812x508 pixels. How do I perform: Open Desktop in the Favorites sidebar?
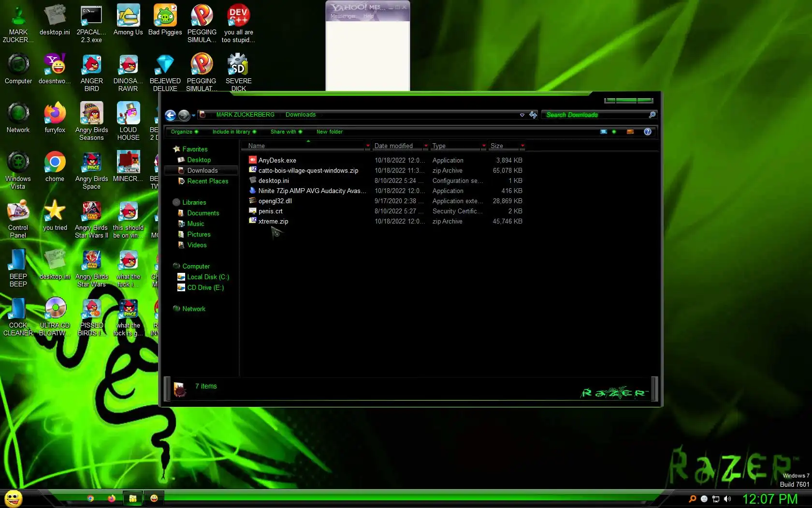pyautogui.click(x=199, y=160)
